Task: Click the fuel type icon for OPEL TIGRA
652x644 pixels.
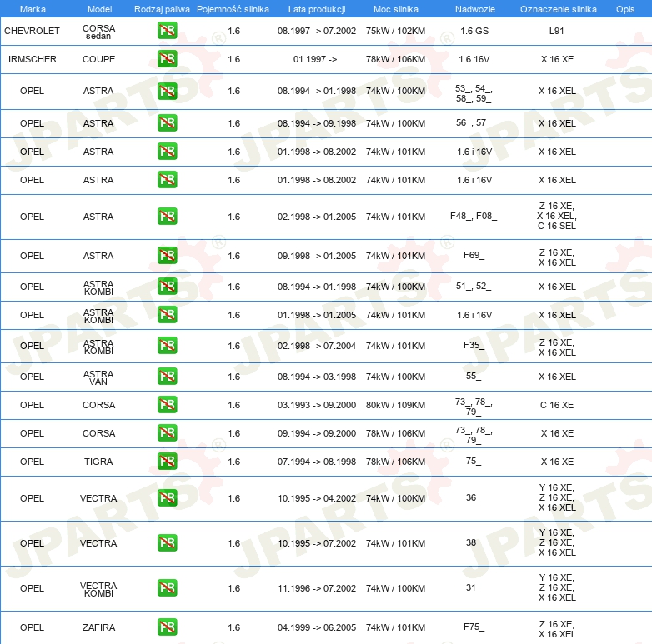Action: [167, 462]
